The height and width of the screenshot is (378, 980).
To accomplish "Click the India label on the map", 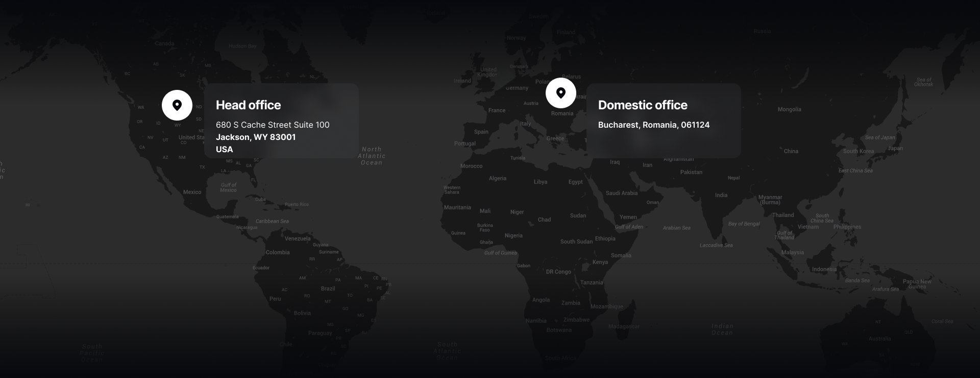I will tap(721, 195).
